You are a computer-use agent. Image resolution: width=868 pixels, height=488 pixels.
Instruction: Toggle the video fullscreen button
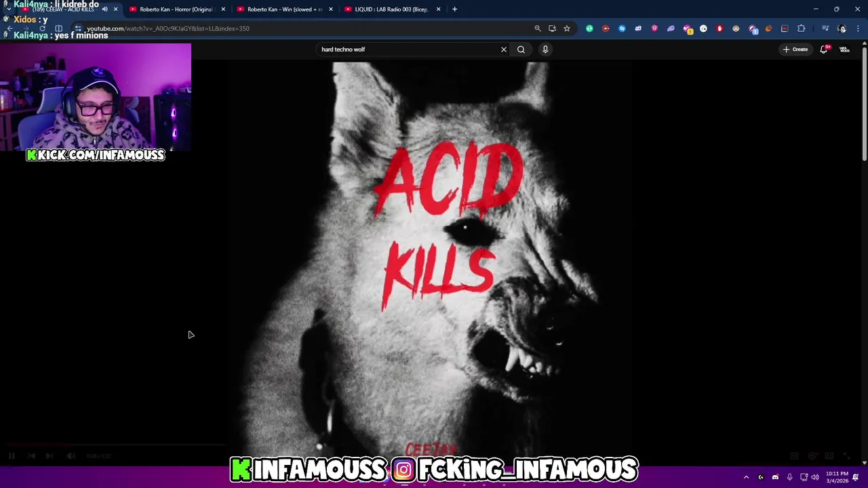tap(846, 456)
